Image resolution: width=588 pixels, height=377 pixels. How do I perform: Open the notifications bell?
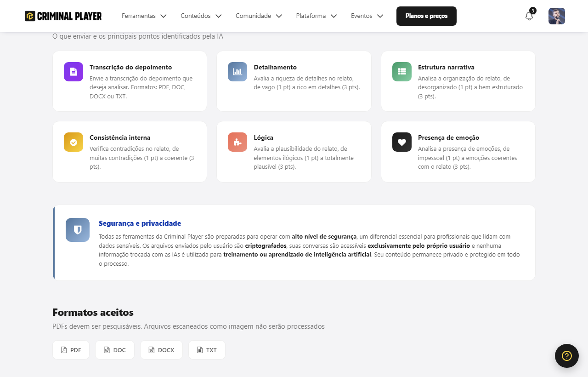529,16
